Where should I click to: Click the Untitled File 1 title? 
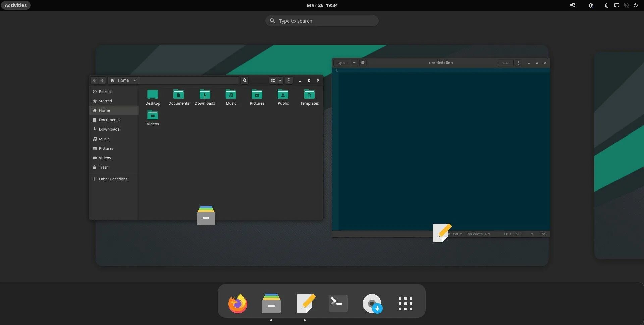(x=441, y=63)
